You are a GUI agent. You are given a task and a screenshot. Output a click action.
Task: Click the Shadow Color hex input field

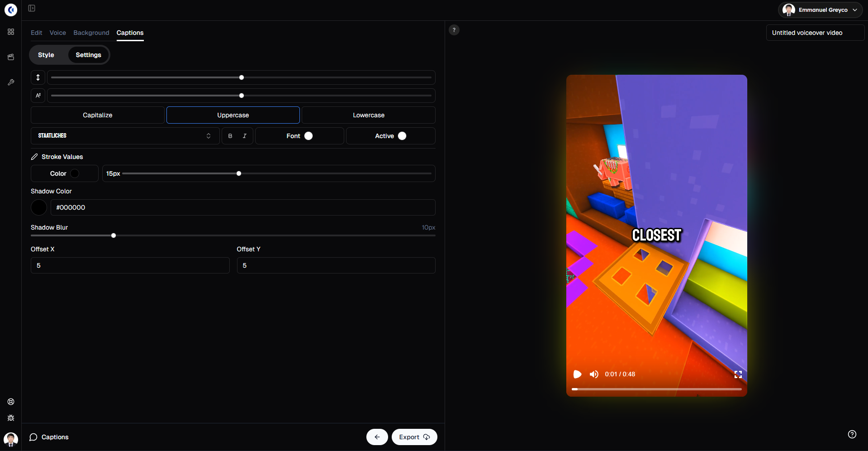pos(243,207)
